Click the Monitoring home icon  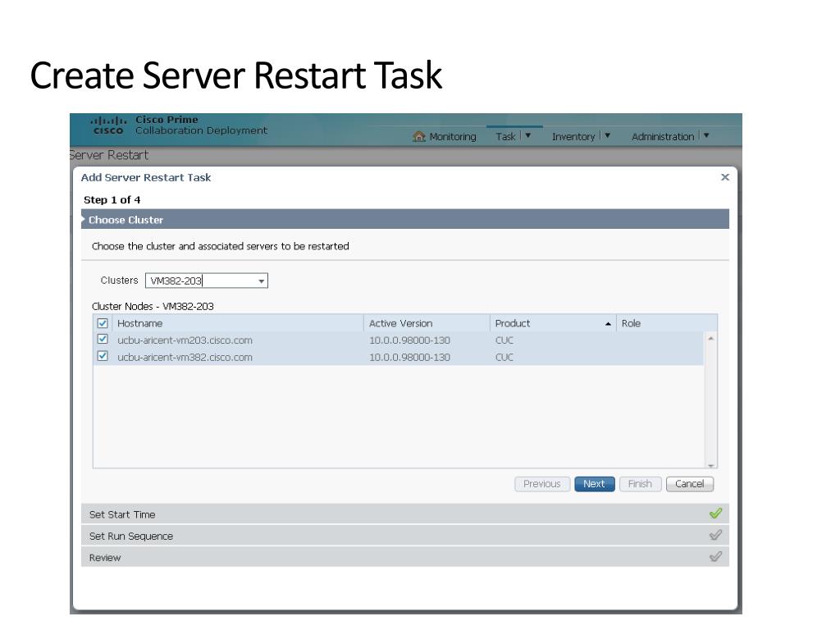pyautogui.click(x=419, y=137)
